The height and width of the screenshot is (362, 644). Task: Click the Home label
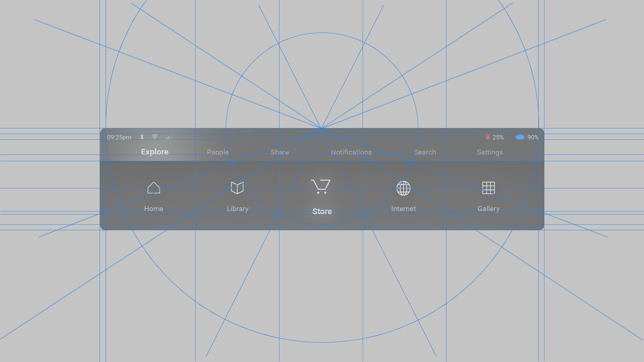(x=154, y=208)
